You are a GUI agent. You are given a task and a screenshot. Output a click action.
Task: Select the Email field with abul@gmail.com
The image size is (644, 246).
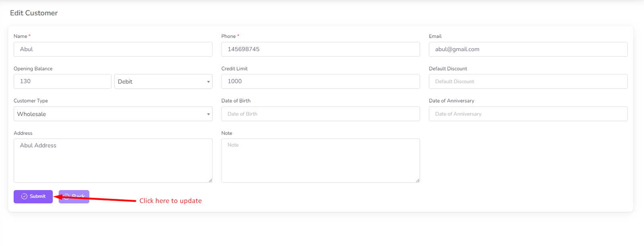point(528,49)
